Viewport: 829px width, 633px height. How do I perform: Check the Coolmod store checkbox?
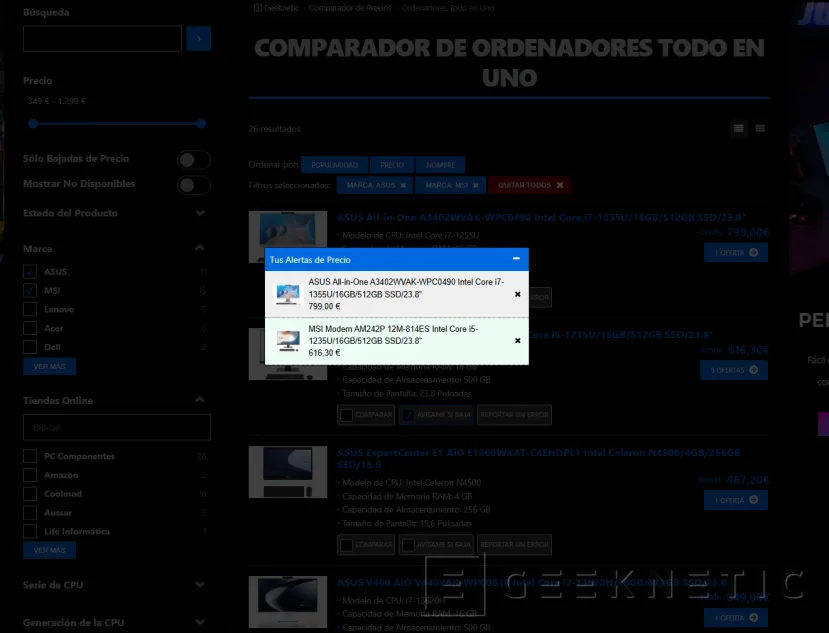(x=30, y=493)
